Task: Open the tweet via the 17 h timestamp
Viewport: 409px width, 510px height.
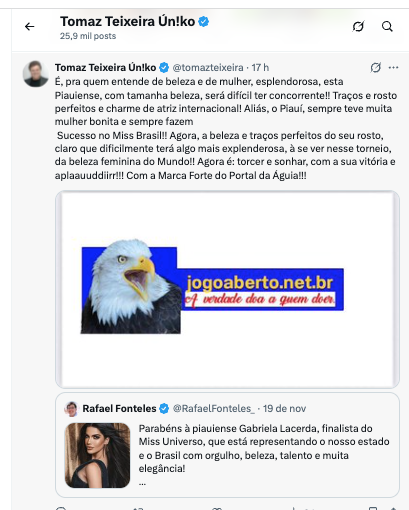Action: click(260, 68)
